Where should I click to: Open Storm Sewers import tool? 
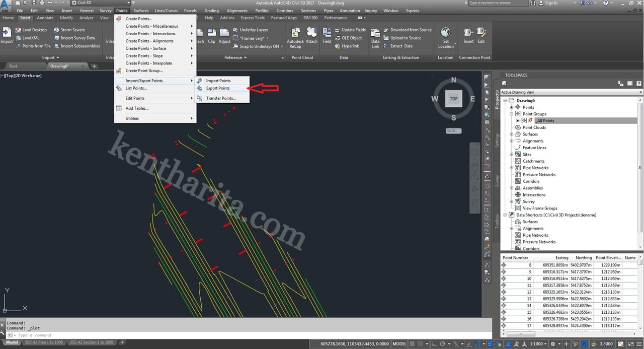click(x=72, y=30)
